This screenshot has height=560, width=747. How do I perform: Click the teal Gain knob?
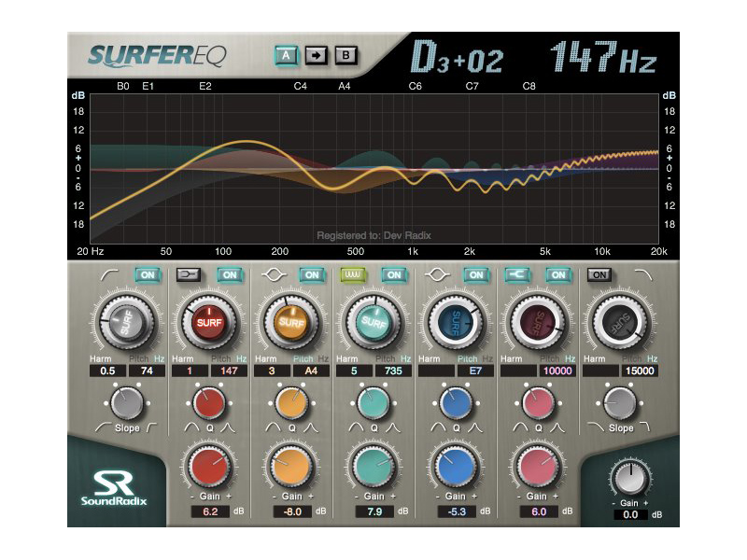(373, 467)
